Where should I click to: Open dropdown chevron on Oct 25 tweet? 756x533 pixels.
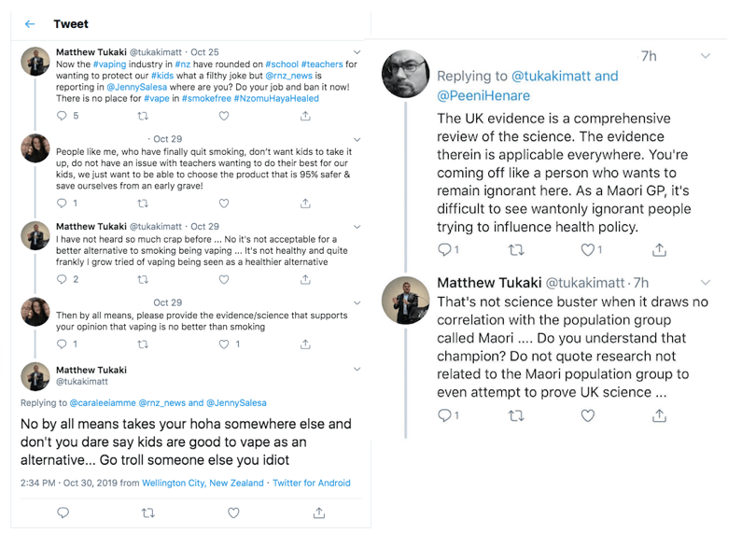point(358,53)
